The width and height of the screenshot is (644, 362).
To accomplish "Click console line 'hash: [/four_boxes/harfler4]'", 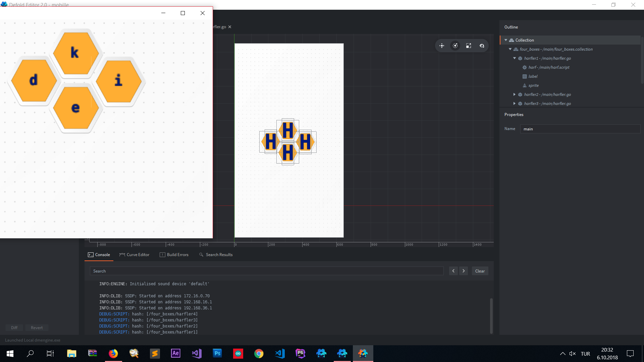I will click(165, 314).
